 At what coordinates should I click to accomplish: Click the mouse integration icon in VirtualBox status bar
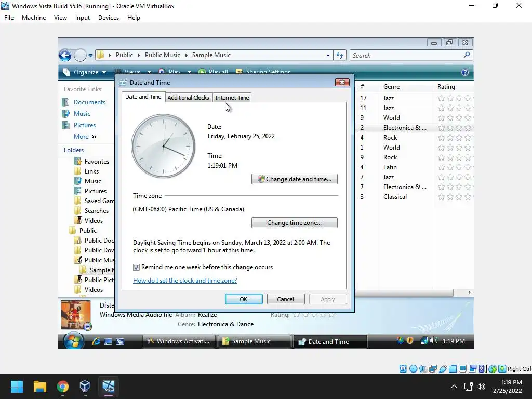click(493, 369)
